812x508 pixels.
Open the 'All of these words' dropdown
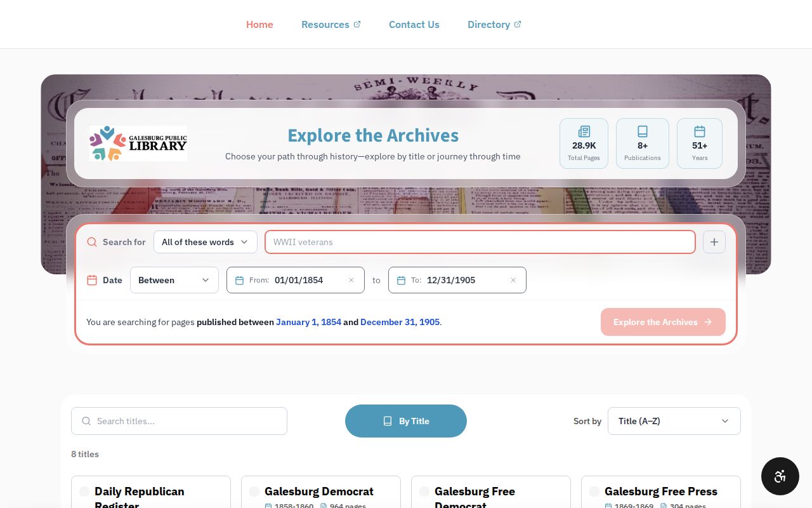[x=206, y=242]
